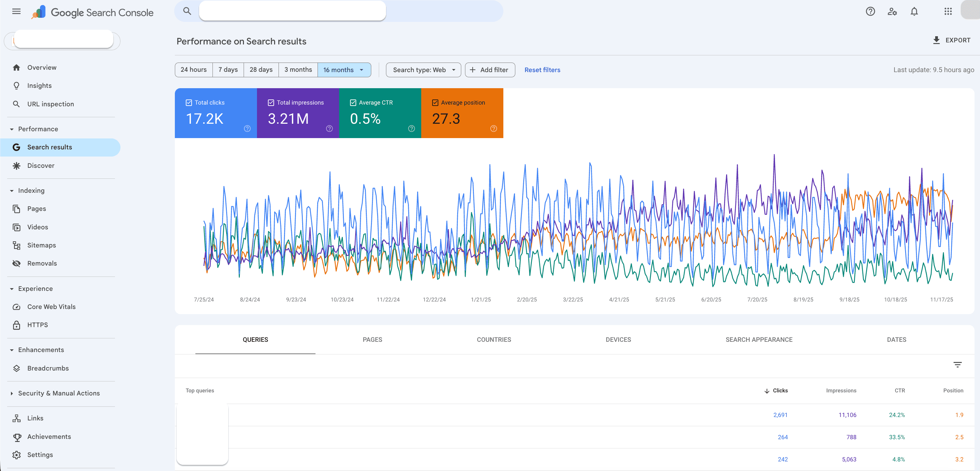Open the Google apps grid
The image size is (980, 471).
point(947,11)
